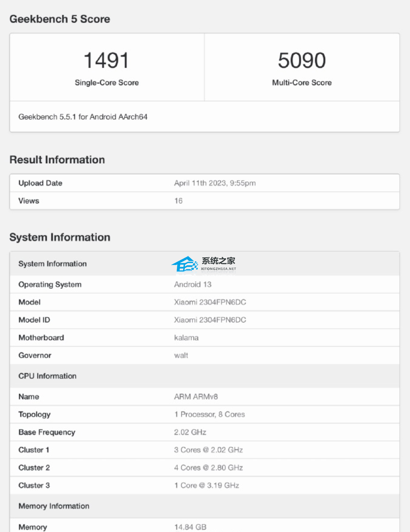
Task: Select "Xiaomi 2304FPN6DC" in the Model row
Action: click(x=210, y=302)
